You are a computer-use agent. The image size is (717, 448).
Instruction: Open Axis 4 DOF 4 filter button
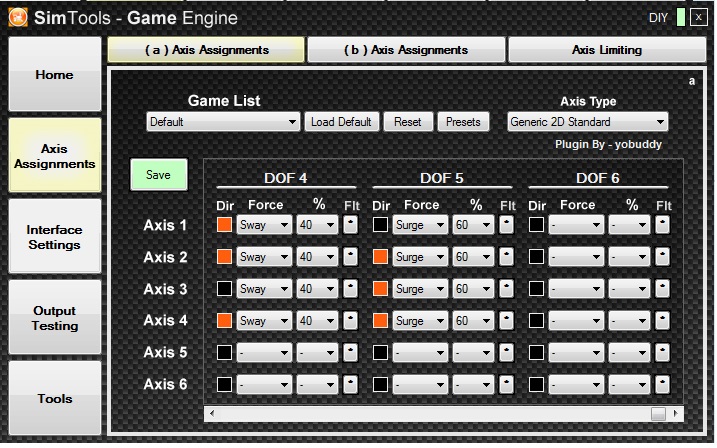[350, 320]
